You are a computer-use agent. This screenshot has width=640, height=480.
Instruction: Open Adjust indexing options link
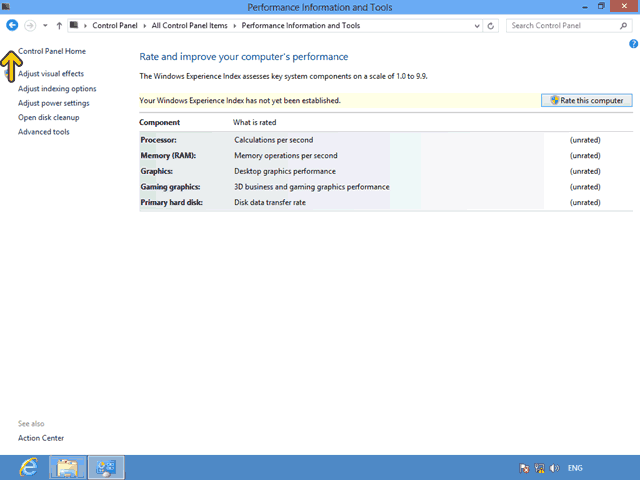point(57,89)
